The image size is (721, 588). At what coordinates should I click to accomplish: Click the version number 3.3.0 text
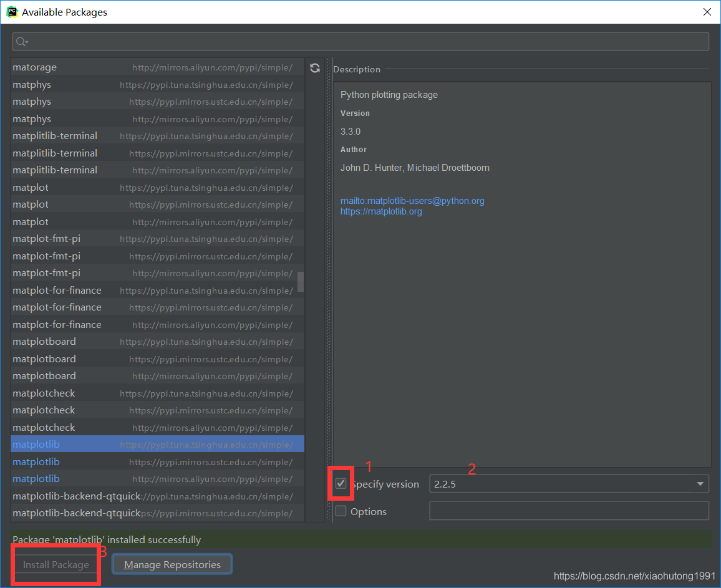[351, 132]
